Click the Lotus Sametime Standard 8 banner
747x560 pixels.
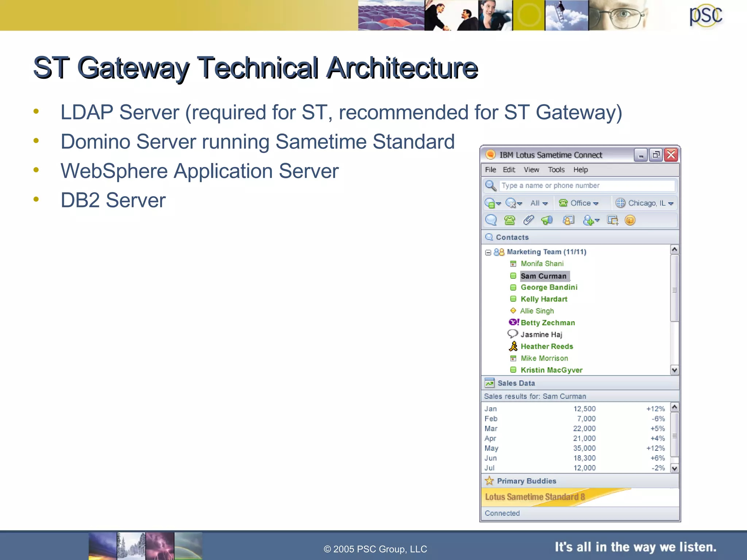pyautogui.click(x=580, y=497)
